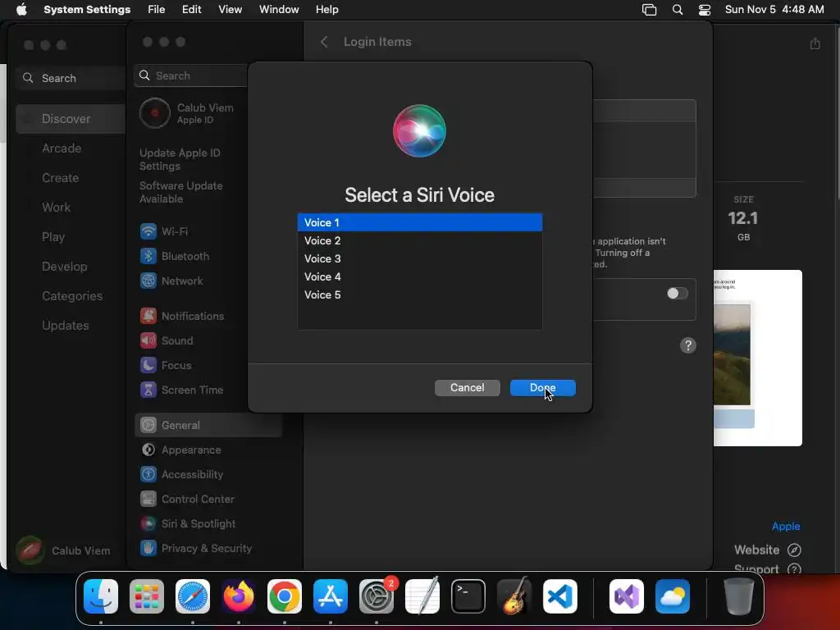Open Privacy & Security settings icon

148,549
